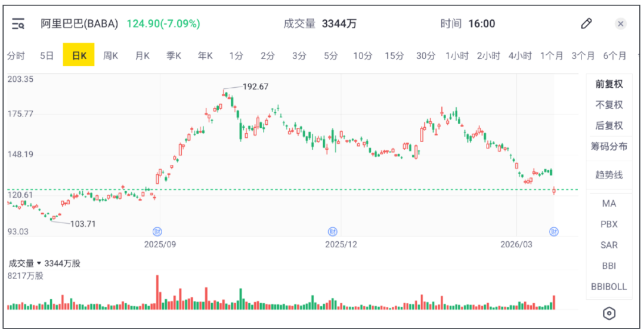
Task: Close the chart with the X icon
Action: [621, 24]
